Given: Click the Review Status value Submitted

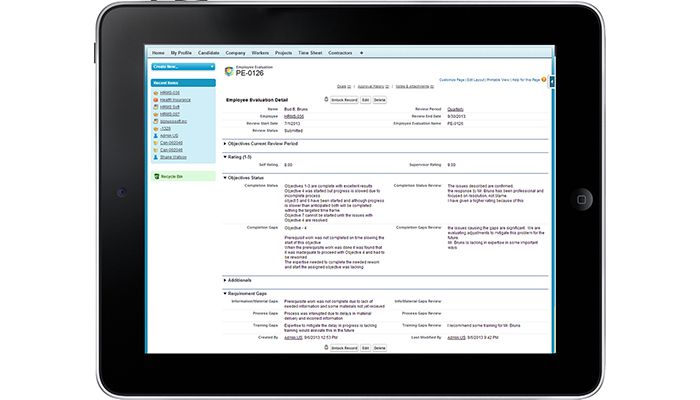Looking at the screenshot, I should pos(293,131).
